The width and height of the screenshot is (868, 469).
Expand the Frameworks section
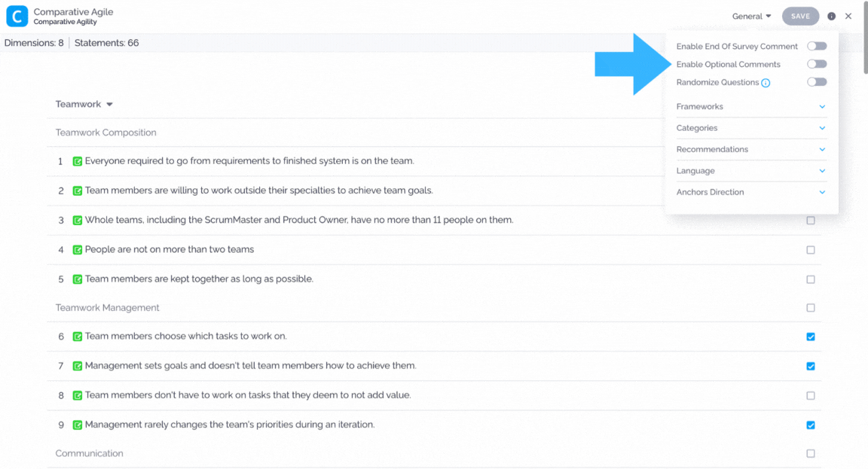tap(750, 106)
